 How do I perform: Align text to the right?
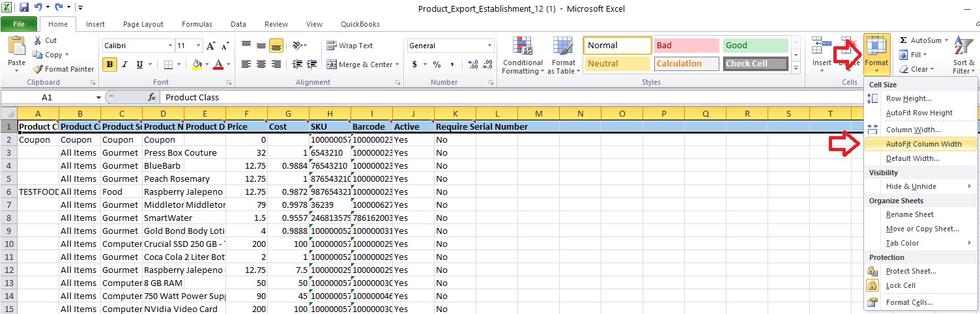275,64
